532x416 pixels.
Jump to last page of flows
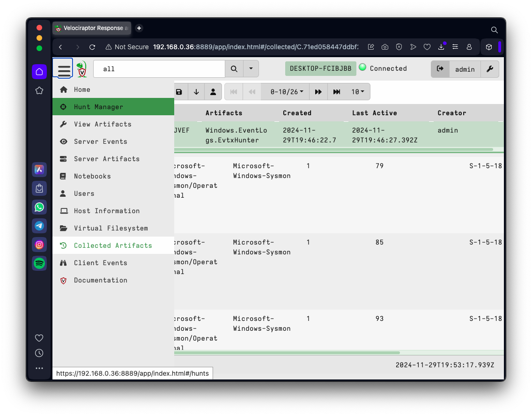coord(337,92)
